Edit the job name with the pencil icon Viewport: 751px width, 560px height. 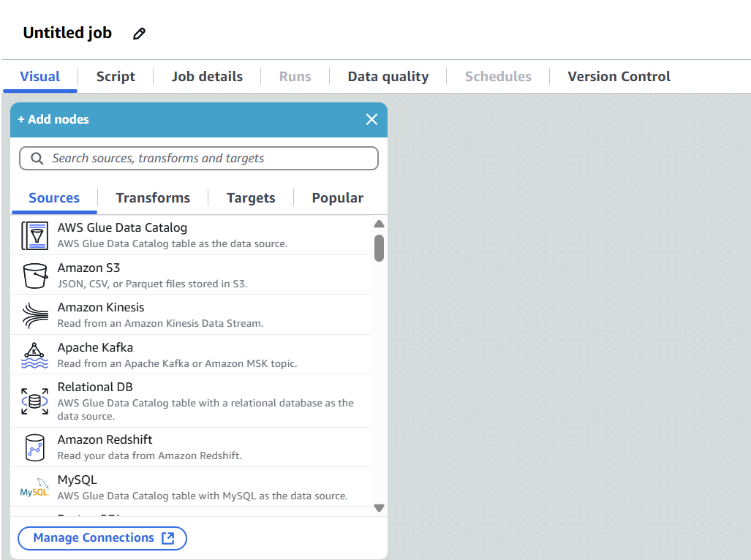tap(140, 34)
